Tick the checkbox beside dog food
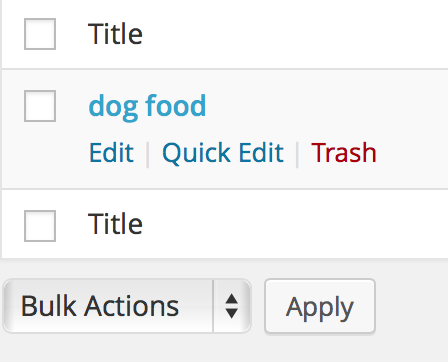This screenshot has width=448, height=362. click(x=40, y=106)
